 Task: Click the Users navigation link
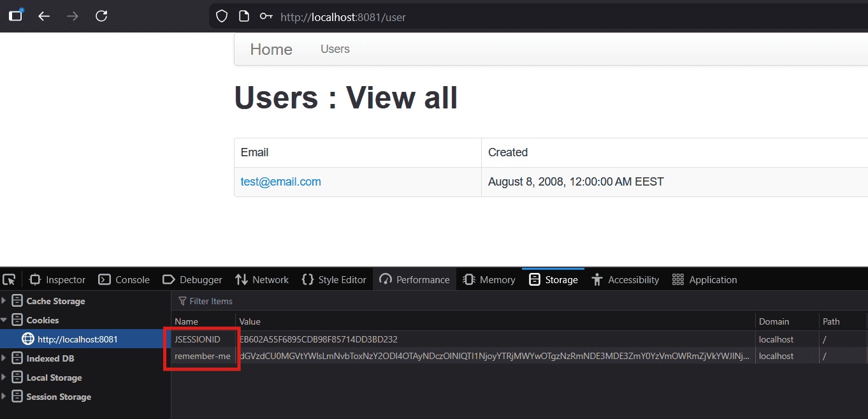pos(335,49)
